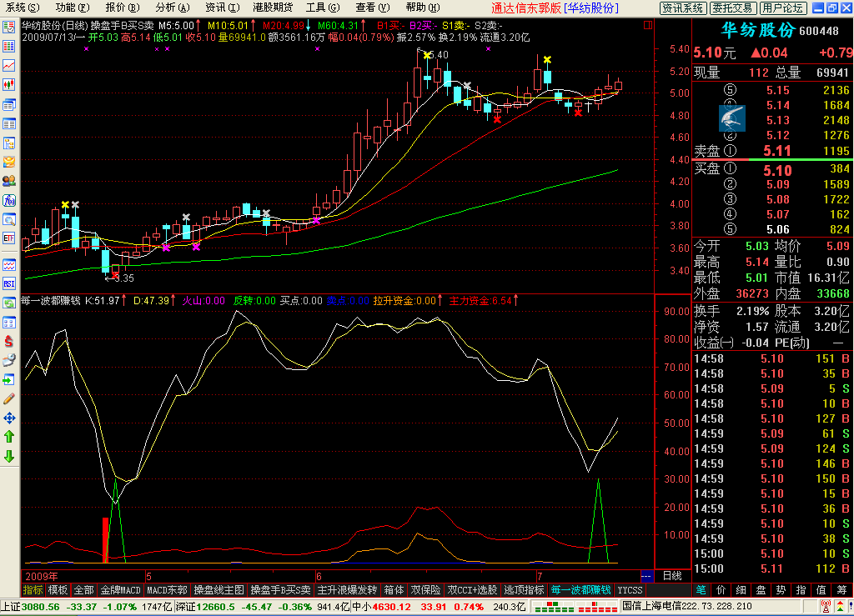854x616 pixels.
Task: Click the magnifier search icon in sidebar
Action: point(8,220)
